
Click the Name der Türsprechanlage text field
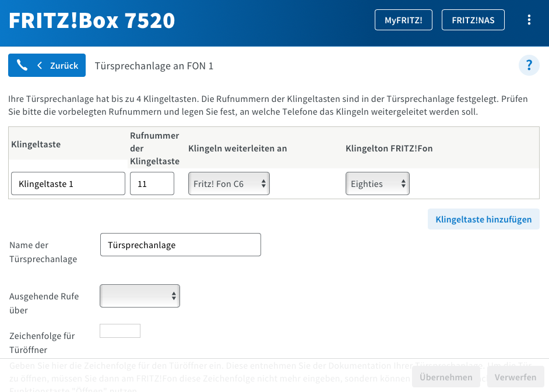[181, 245]
